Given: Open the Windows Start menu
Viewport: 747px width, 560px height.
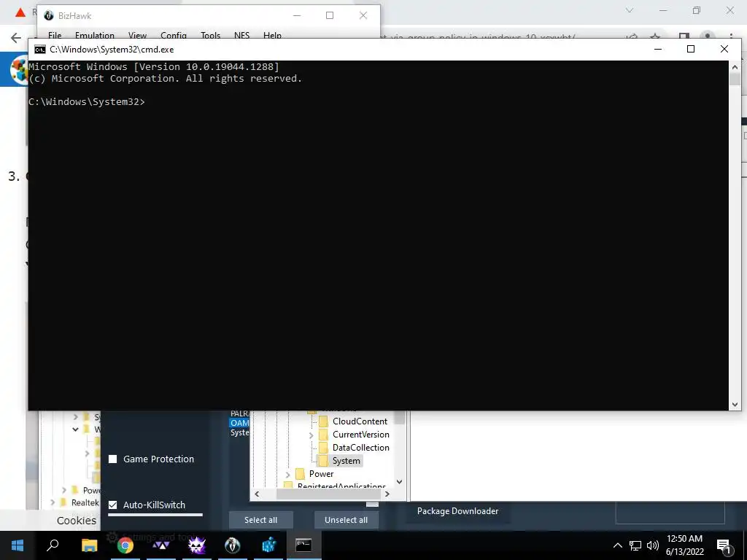Looking at the screenshot, I should [18, 545].
